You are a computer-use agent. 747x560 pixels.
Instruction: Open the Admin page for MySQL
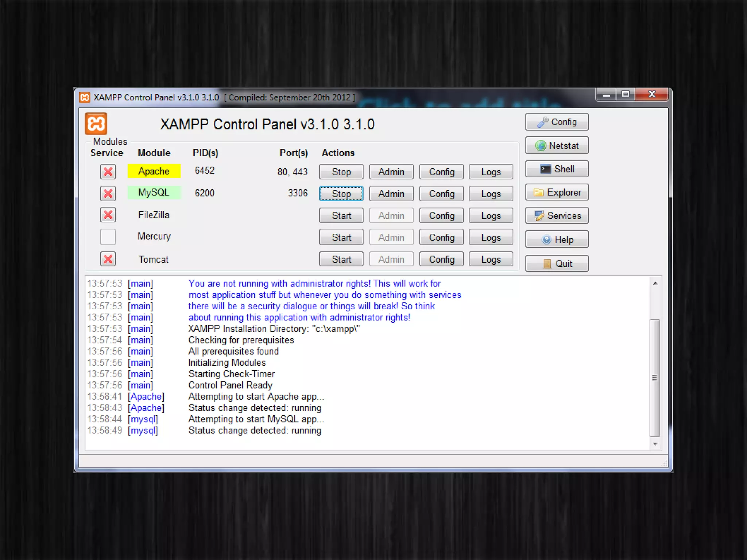tap(391, 194)
